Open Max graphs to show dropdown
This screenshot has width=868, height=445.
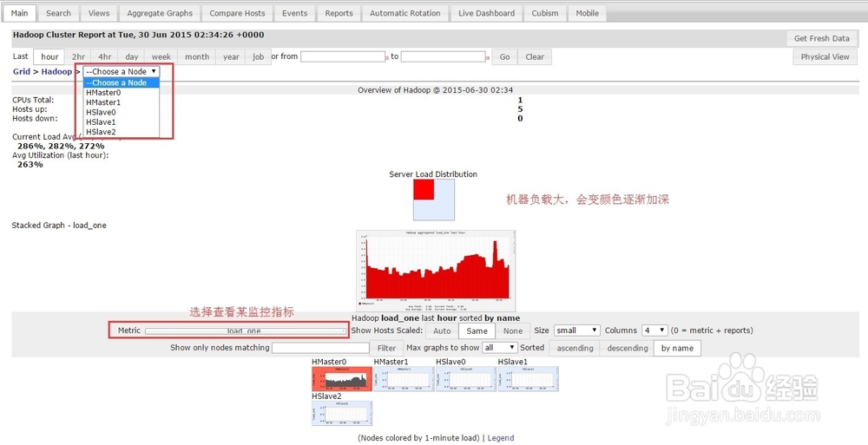(x=500, y=348)
